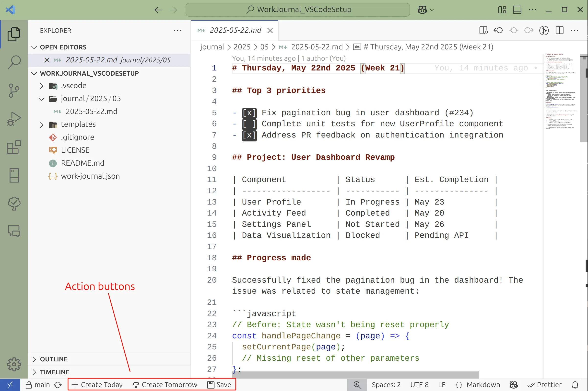Click the 2025 breadcrumb segment
Image resolution: width=588 pixels, height=391 pixels.
[x=242, y=47]
